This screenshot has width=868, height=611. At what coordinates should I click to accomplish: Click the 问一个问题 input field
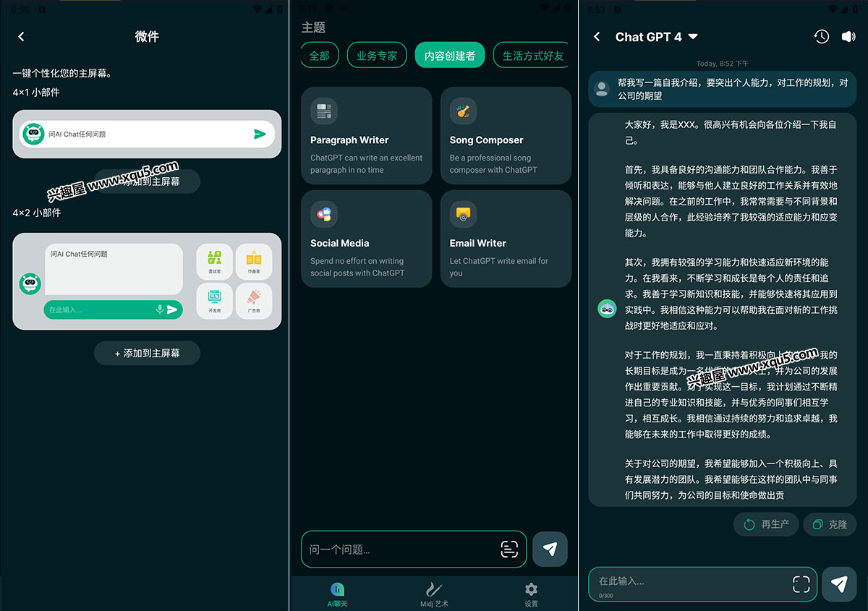click(x=414, y=550)
